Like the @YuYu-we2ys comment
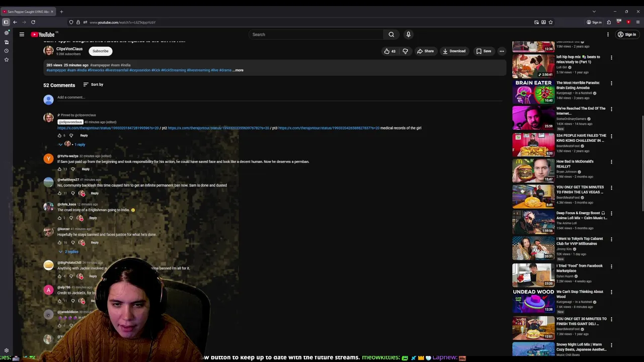644x362 pixels. point(59,169)
